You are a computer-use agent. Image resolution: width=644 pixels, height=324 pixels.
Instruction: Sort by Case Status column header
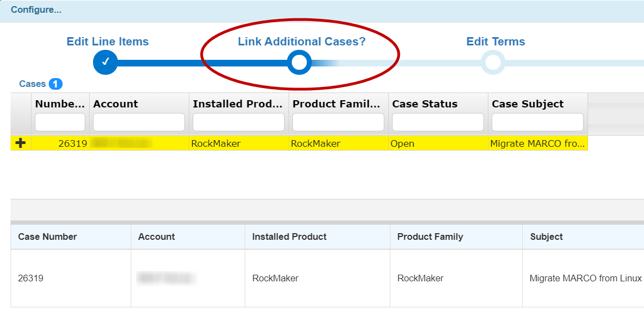click(425, 104)
